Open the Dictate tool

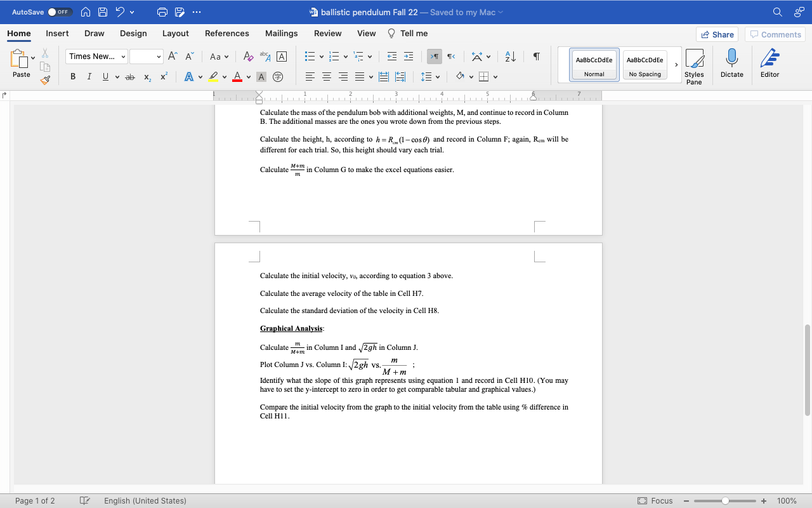(731, 63)
